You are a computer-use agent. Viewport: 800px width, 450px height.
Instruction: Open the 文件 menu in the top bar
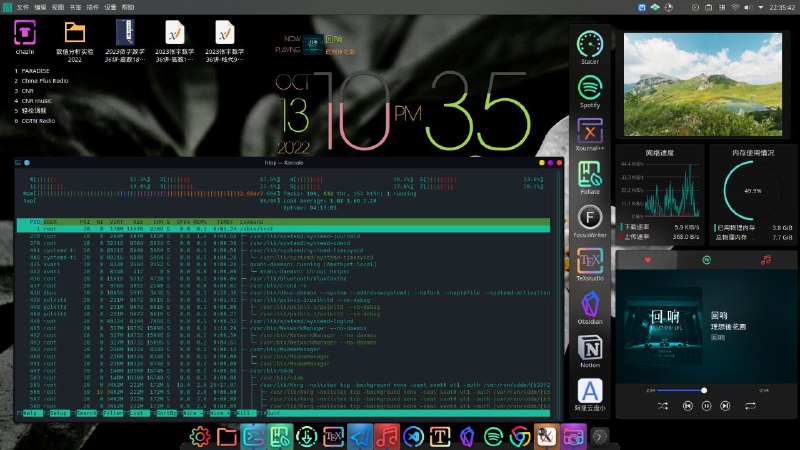point(22,7)
